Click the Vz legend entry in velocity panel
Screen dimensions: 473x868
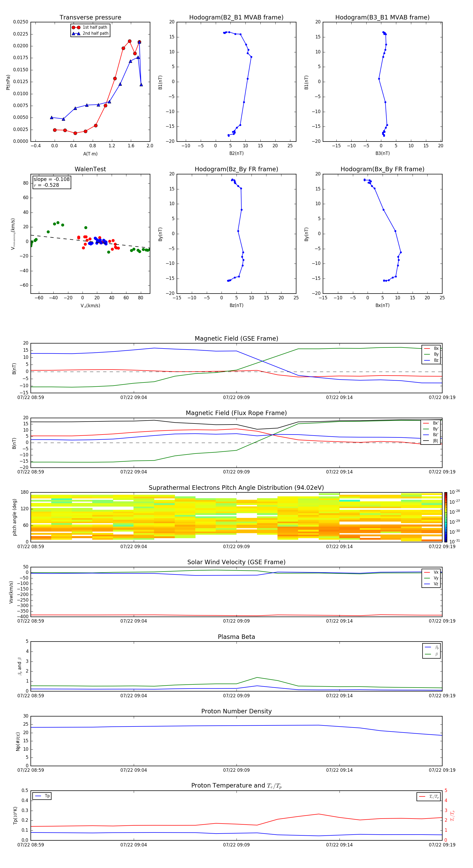click(431, 584)
